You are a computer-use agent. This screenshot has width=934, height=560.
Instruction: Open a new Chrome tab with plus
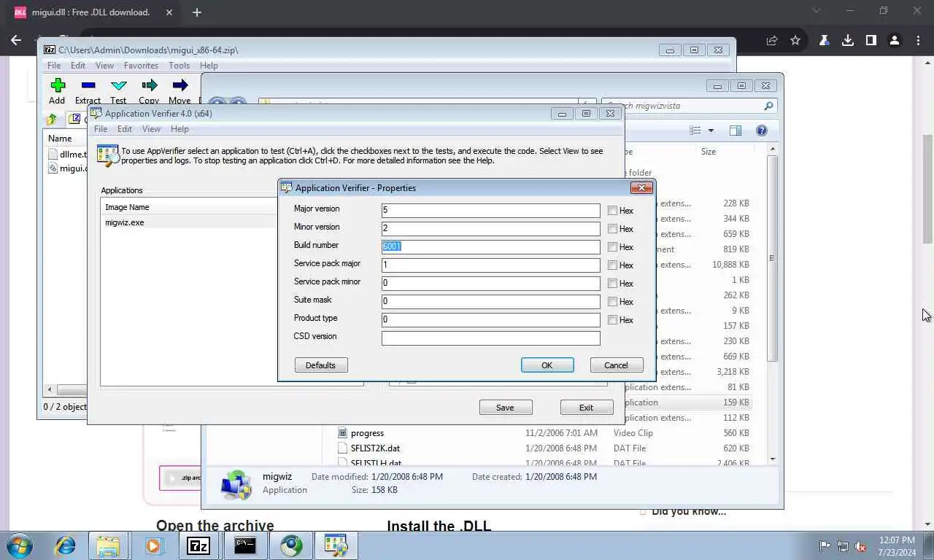(x=197, y=12)
